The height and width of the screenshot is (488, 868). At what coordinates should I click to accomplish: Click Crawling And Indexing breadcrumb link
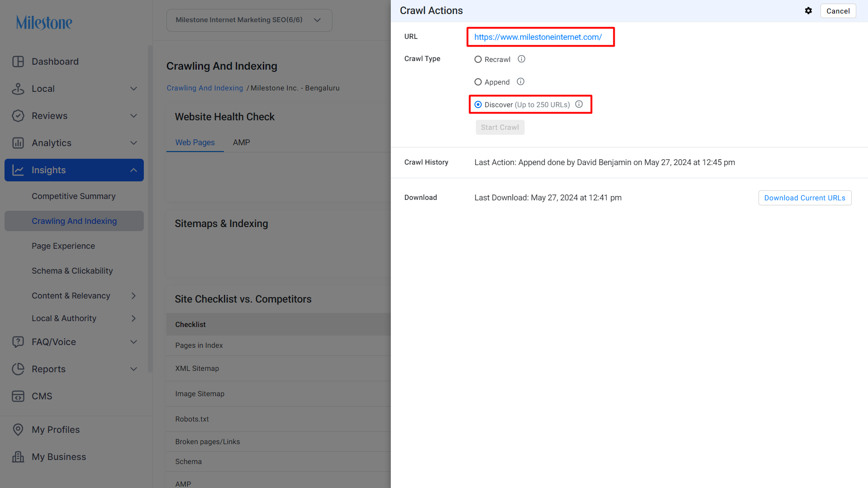tap(204, 88)
